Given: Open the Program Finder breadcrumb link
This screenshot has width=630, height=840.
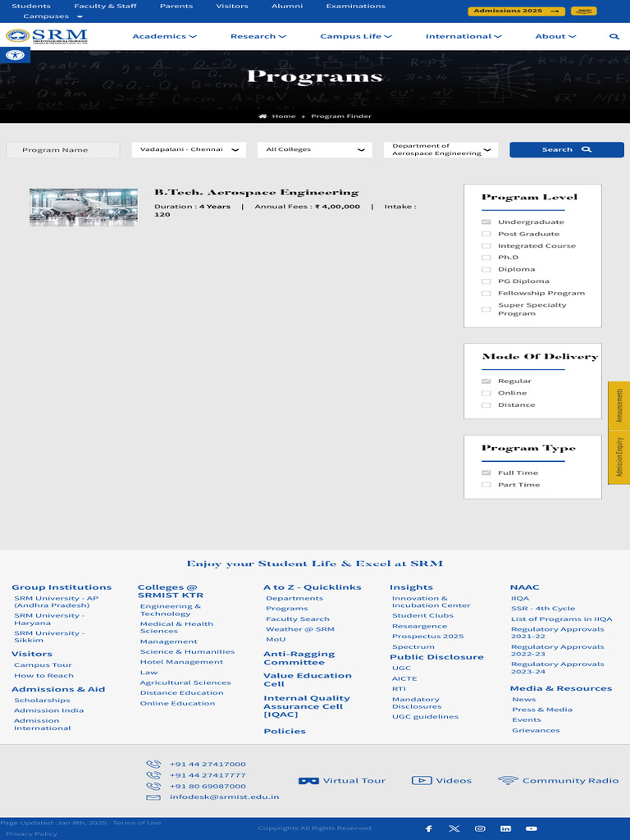Looking at the screenshot, I should (341, 116).
